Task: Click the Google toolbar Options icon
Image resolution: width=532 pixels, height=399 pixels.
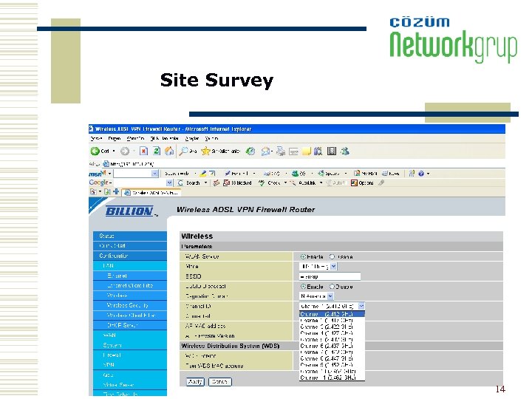Action: tap(354, 183)
